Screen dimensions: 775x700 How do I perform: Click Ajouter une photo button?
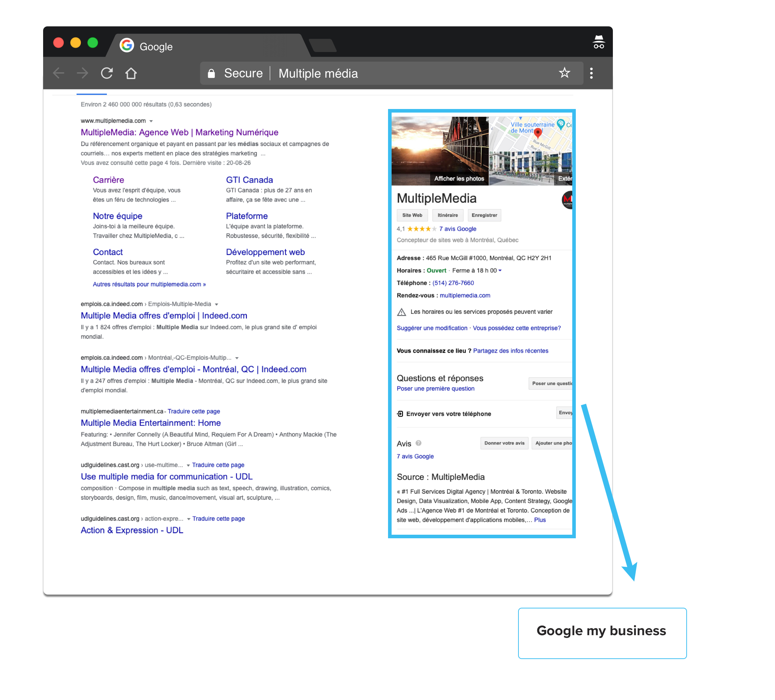(552, 443)
